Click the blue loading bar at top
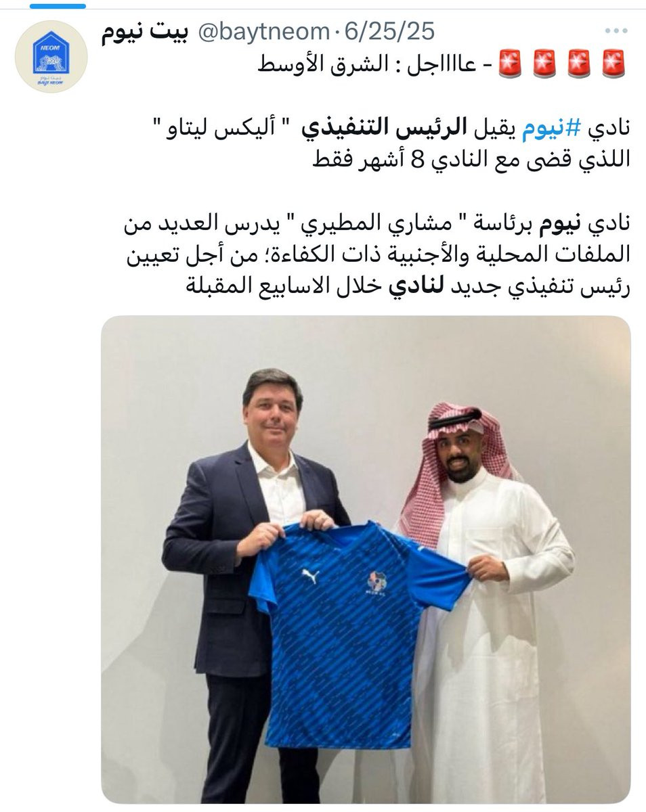 click(57, 5)
